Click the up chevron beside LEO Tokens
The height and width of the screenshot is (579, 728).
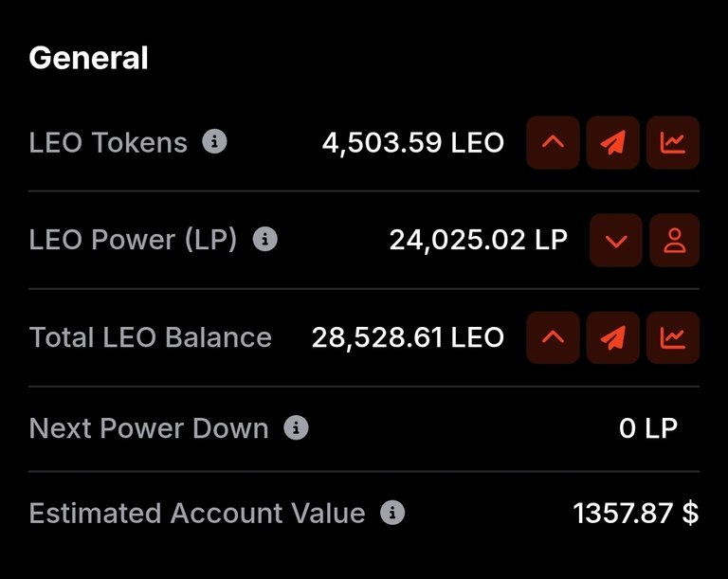coord(553,142)
